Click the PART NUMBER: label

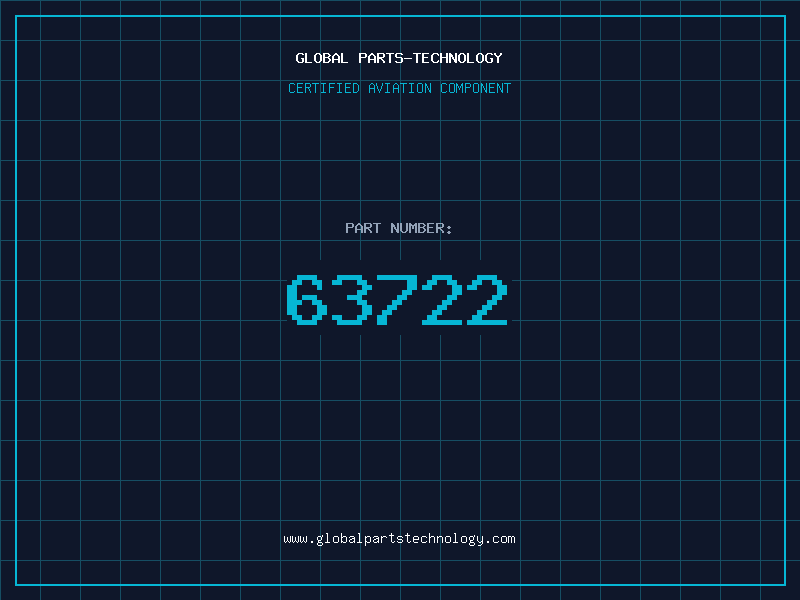tap(399, 228)
